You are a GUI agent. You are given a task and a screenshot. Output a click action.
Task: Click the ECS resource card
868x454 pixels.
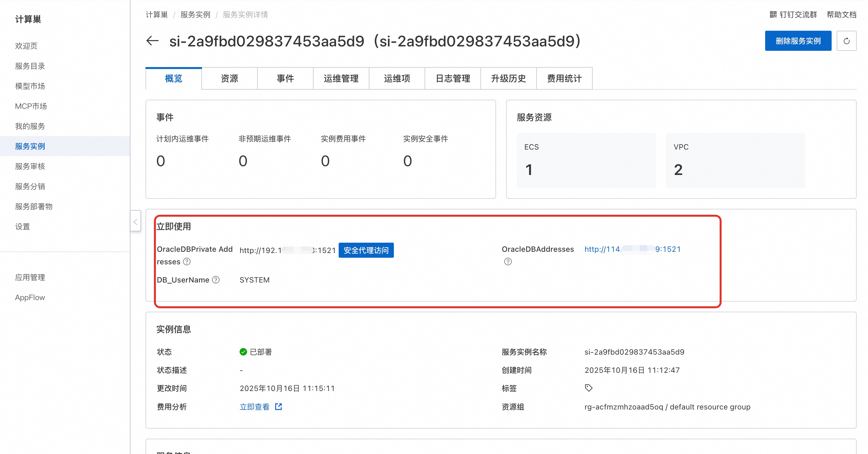point(586,160)
